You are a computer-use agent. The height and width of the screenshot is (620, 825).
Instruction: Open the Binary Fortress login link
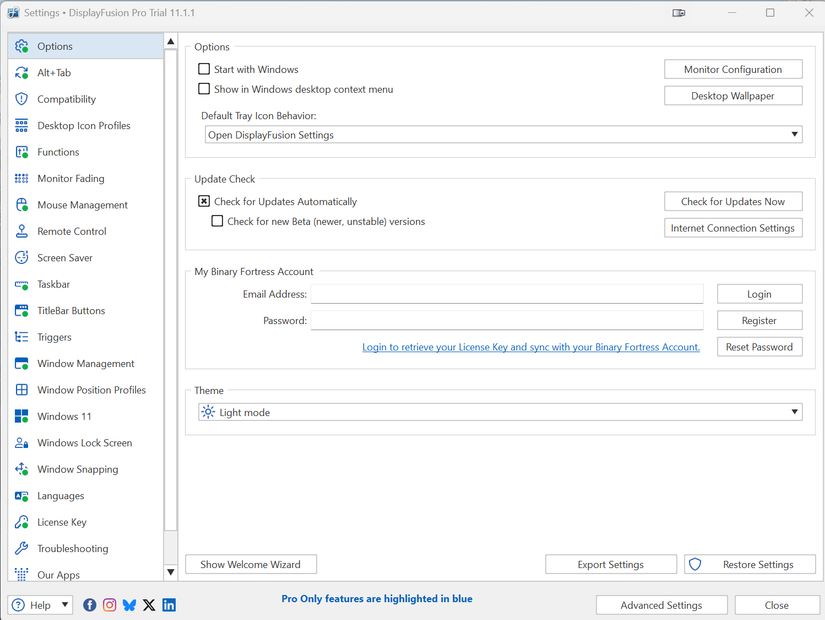[x=532, y=346]
